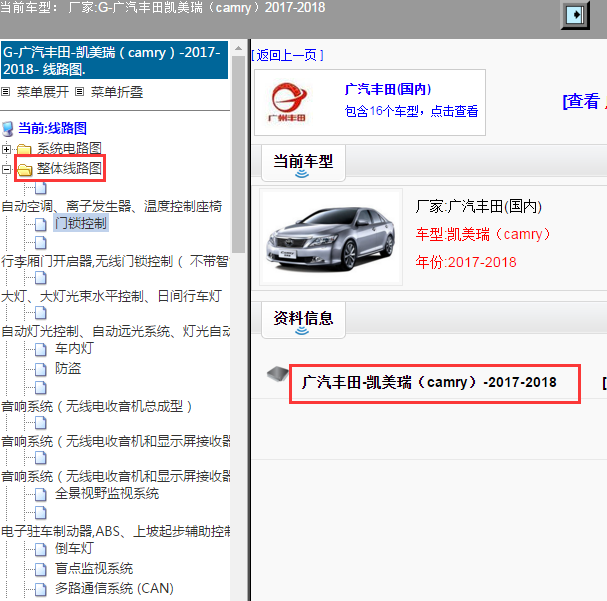Open 广汽丰田-凯美瑞(camry)-2017-2018 entry
The height and width of the screenshot is (601, 607).
429,382
